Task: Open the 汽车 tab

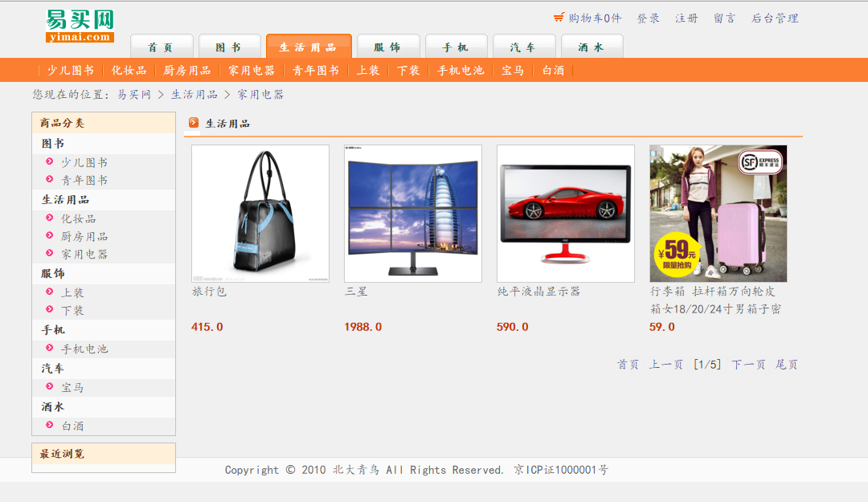Action: coord(524,47)
